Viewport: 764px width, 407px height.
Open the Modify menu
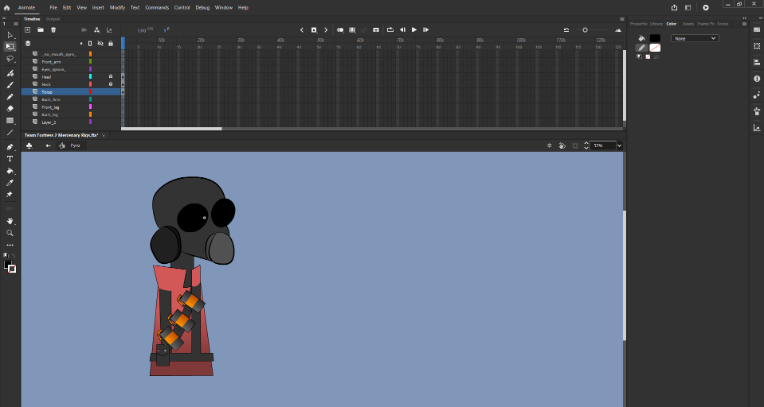117,7
